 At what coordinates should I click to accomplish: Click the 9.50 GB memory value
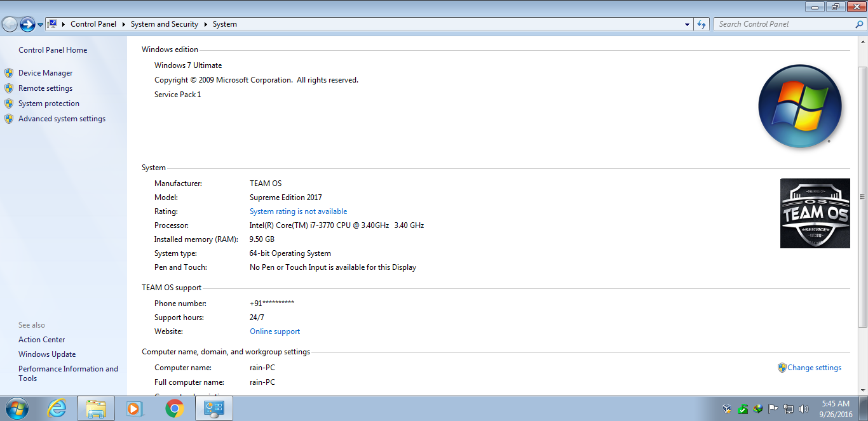[x=262, y=239]
